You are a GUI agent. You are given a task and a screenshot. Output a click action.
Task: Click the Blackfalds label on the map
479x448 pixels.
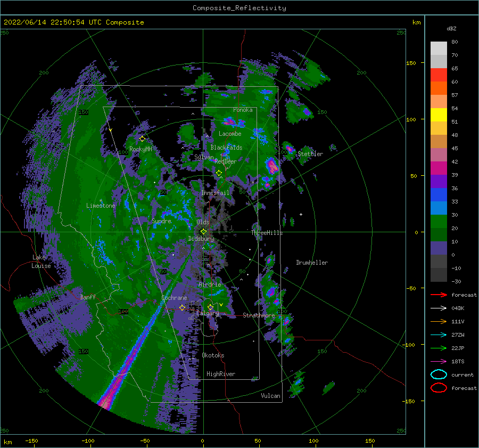(226, 148)
